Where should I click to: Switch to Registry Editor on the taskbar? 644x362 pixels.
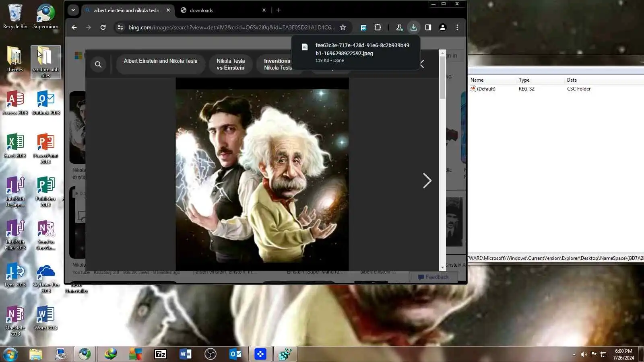[285, 354]
